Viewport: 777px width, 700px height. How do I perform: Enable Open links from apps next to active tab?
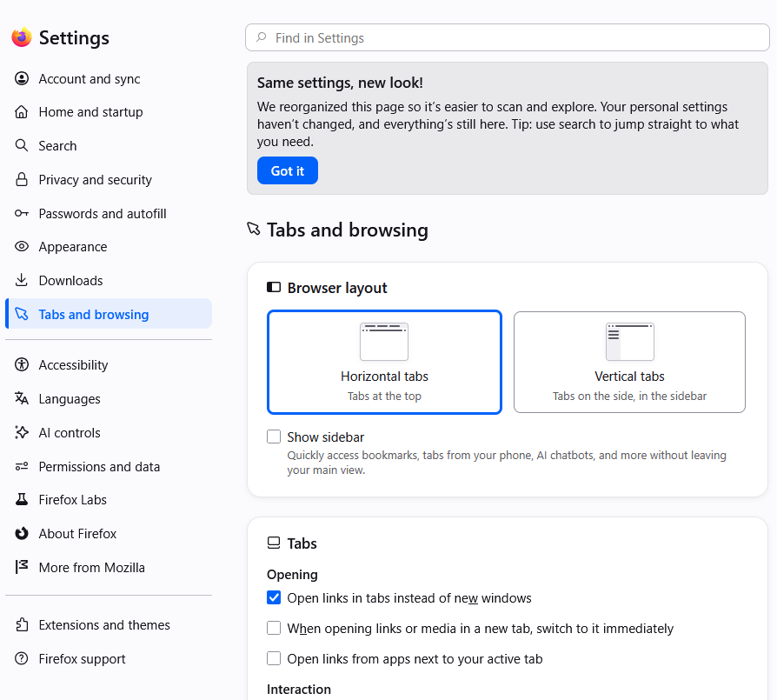coord(274,658)
